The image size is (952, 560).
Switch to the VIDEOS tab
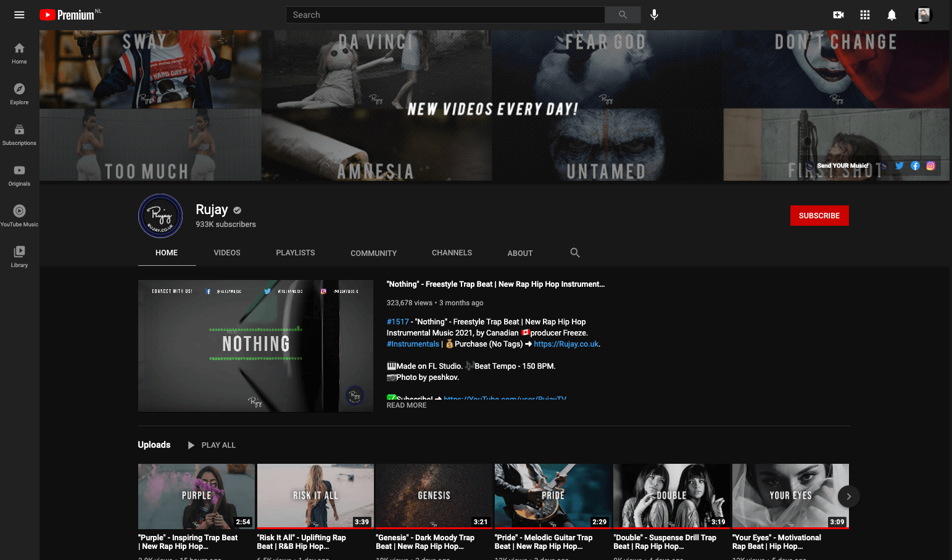[227, 253]
